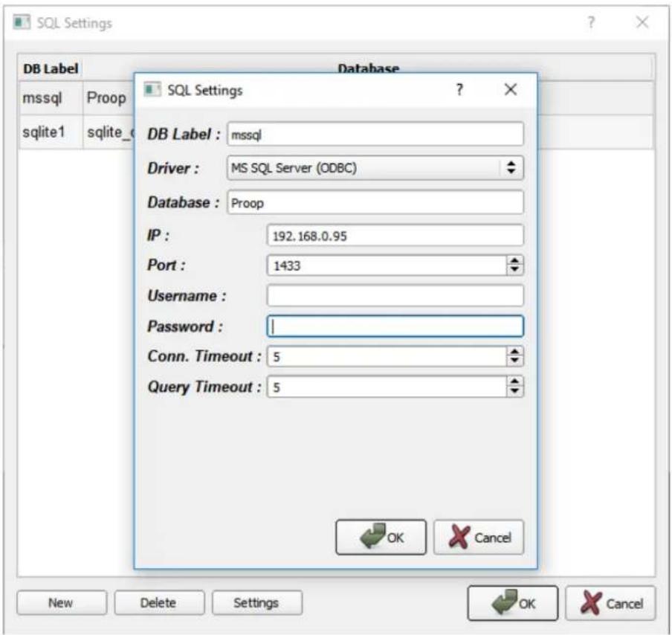
Task: Click the Password input field
Action: (x=395, y=326)
